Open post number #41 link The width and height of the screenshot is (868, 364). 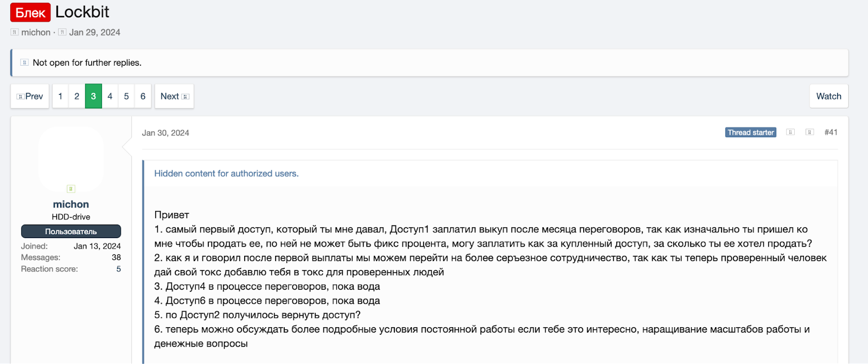coord(831,132)
